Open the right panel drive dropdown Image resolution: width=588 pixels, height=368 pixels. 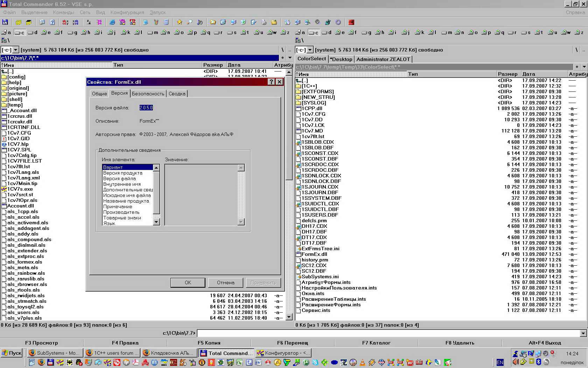coord(310,50)
